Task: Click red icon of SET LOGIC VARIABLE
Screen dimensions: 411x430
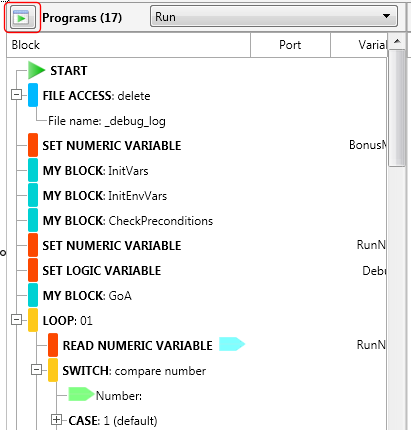Action: [x=33, y=270]
